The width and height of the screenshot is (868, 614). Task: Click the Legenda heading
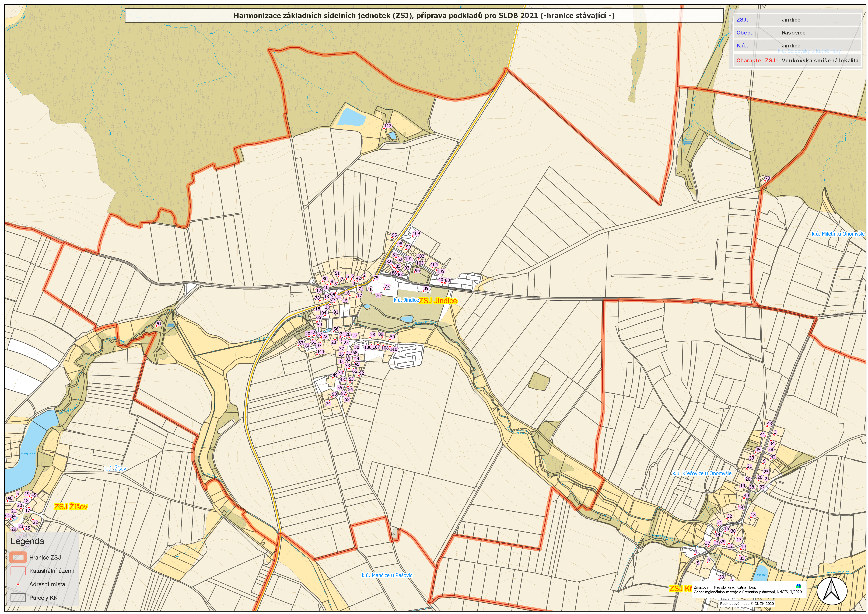click(x=28, y=541)
